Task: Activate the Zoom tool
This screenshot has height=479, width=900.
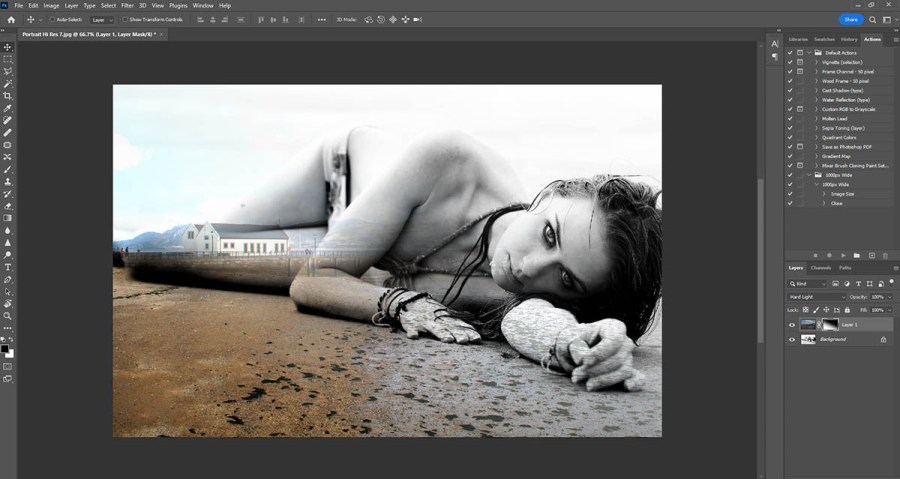Action: (8, 316)
